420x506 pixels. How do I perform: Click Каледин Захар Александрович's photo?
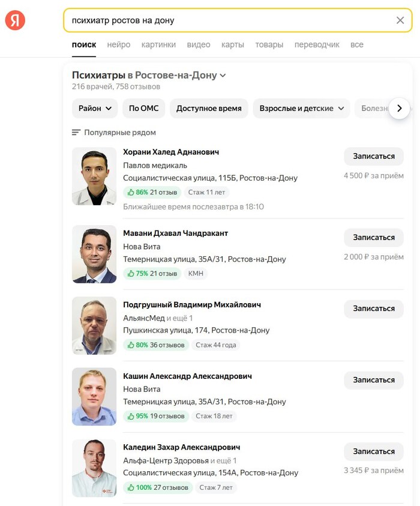coord(94,468)
